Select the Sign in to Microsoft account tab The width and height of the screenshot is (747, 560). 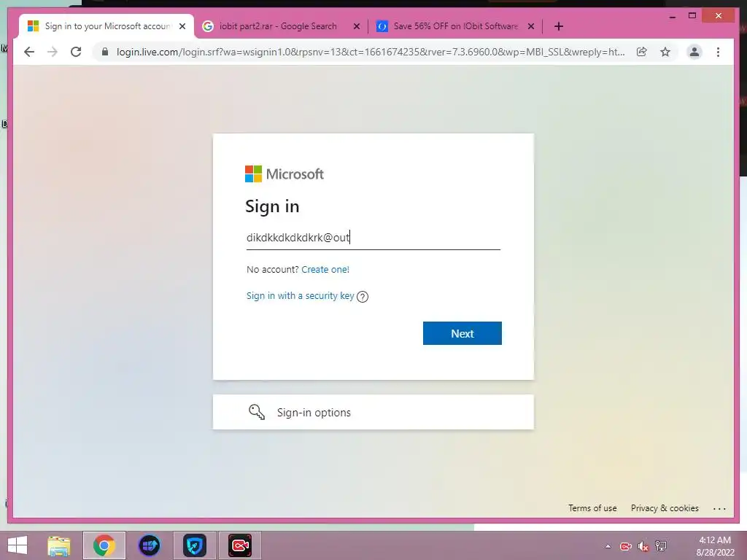[x=107, y=26]
